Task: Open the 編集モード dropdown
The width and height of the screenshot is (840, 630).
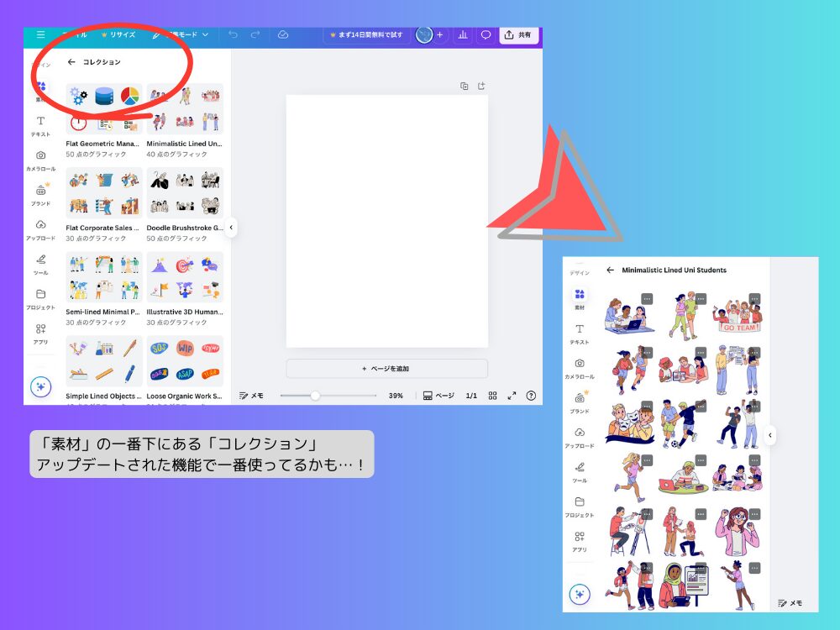Action: (x=185, y=35)
